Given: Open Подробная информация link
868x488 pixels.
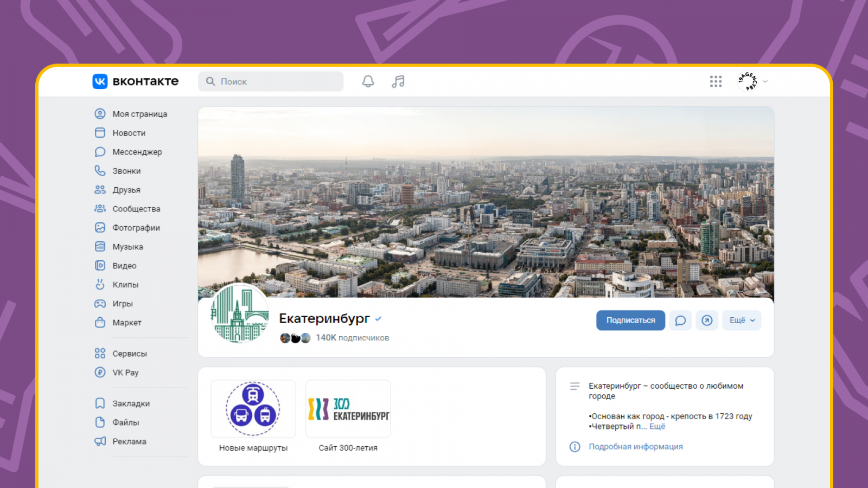Looking at the screenshot, I should 636,447.
